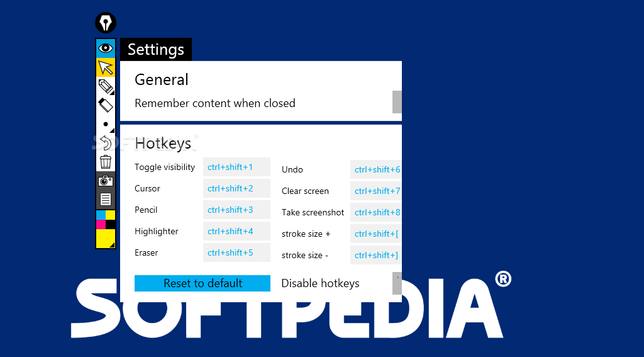The image size is (644, 357).
Task: Edit the Eraser hotkey ctrl+shift+5
Action: coord(236,252)
